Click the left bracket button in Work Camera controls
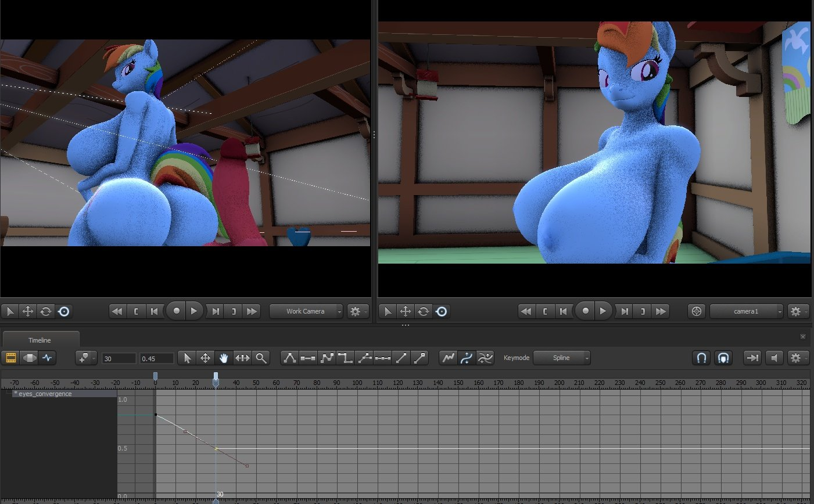Screen dimensions: 814x504 (x=136, y=311)
